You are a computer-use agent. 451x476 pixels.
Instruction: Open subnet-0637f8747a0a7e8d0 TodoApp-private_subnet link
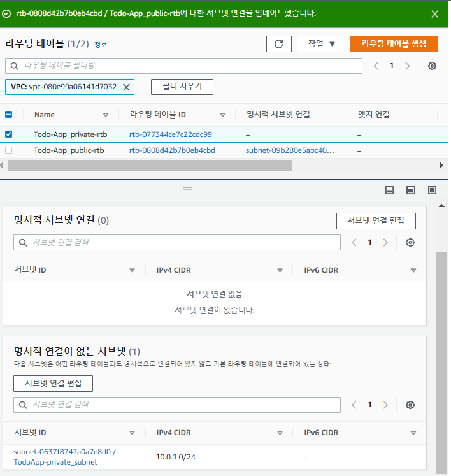[64, 457]
